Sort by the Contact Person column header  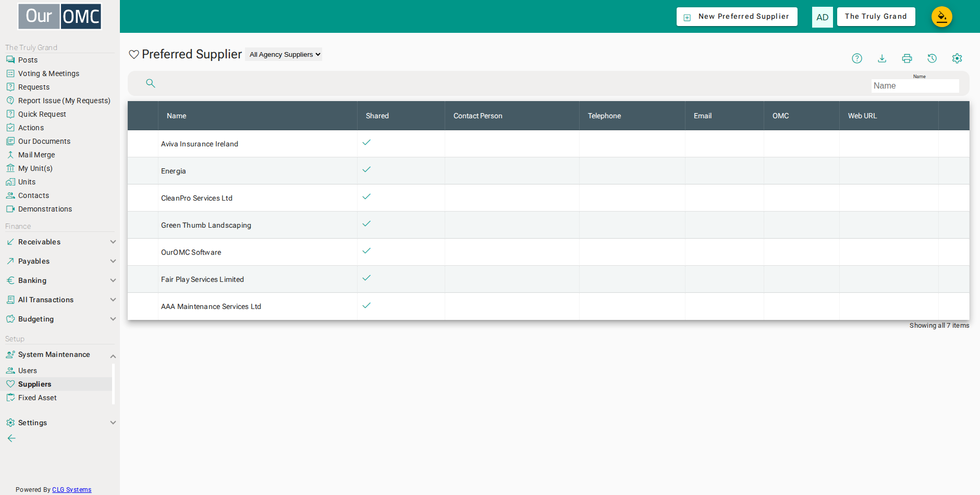click(478, 116)
